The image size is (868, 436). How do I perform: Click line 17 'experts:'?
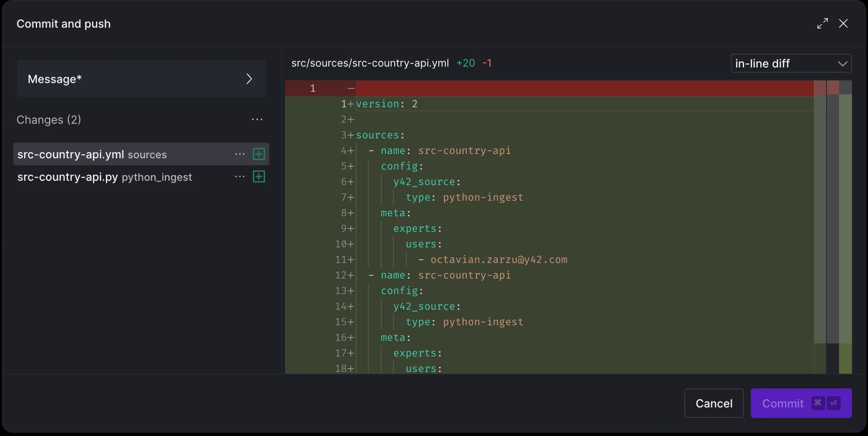(418, 353)
